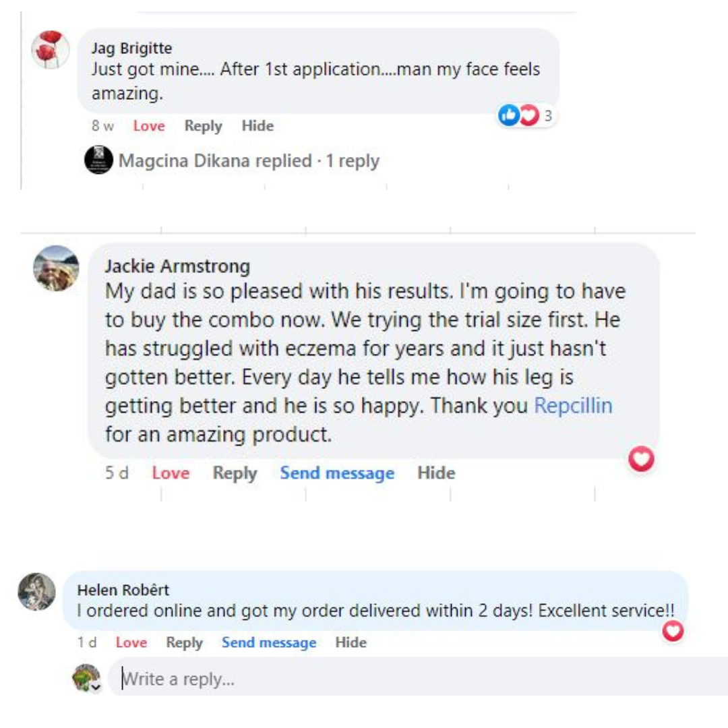Love Jag Brigitte's comment
728x728 pixels.
click(x=149, y=126)
